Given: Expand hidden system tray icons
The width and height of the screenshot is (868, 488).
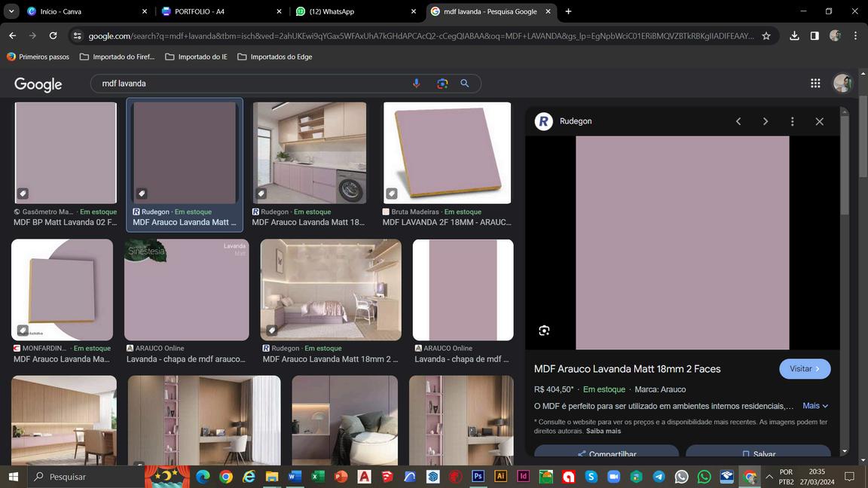Looking at the screenshot, I should pyautogui.click(x=769, y=477).
